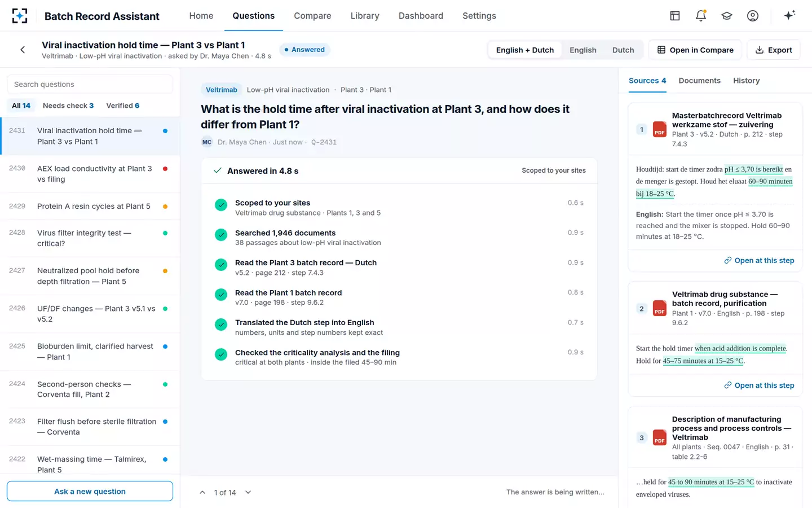Select English + Dutch language view
Viewport: 812px width, 508px height.
(525, 50)
